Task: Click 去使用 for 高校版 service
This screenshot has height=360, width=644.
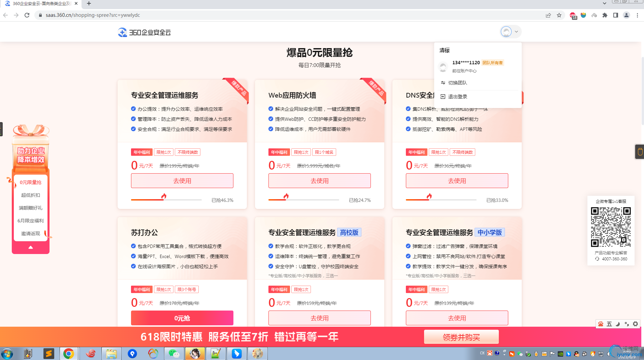Action: 319,318
